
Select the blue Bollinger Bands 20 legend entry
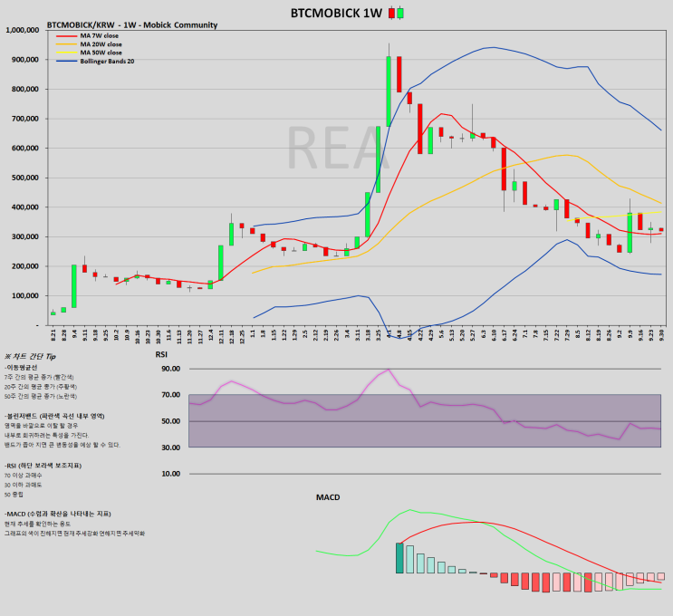pos(95,61)
